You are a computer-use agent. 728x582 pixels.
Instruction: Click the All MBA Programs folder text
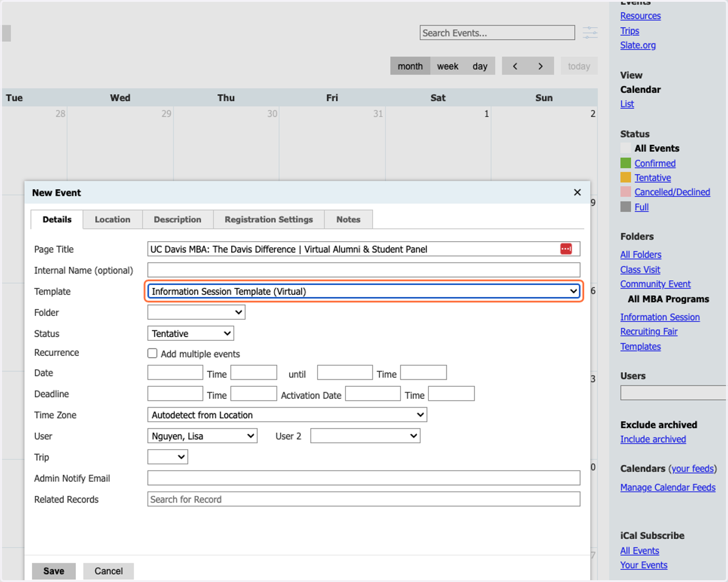668,299
